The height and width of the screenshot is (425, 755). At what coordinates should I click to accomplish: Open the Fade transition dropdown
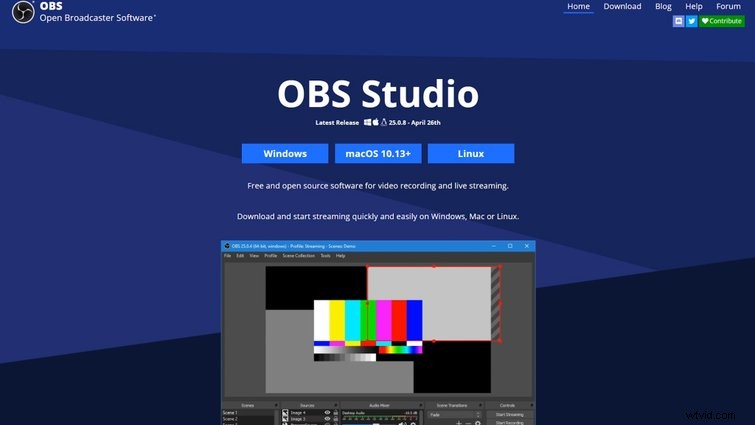click(x=454, y=414)
